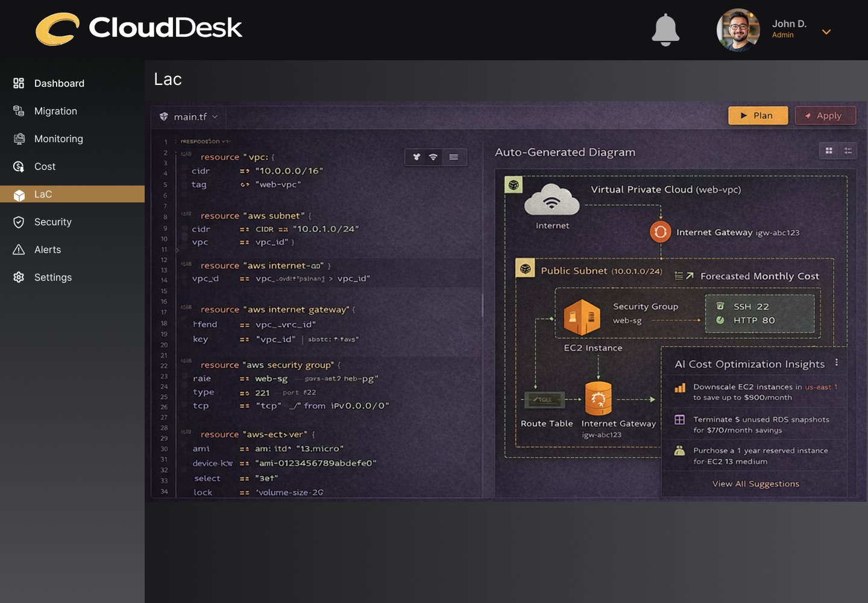Open Settings via the gear icon
This screenshot has width=868, height=603.
19,277
